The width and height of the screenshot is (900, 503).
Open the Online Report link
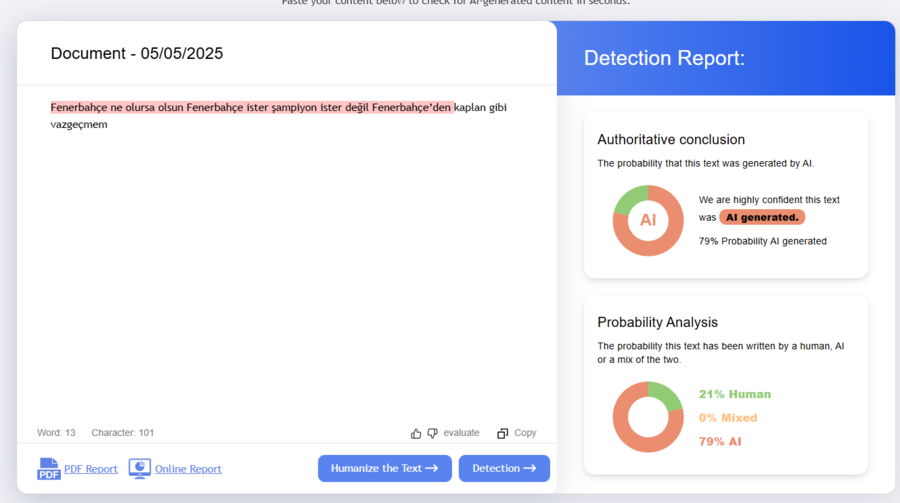click(x=188, y=469)
